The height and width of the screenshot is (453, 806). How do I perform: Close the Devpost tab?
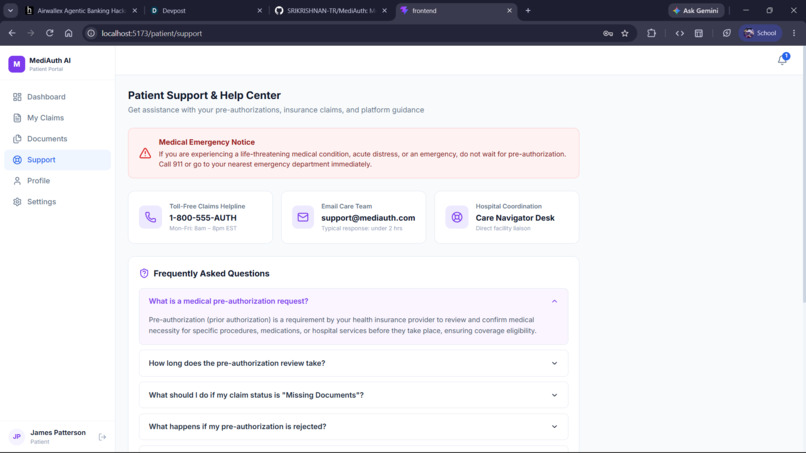pos(259,10)
